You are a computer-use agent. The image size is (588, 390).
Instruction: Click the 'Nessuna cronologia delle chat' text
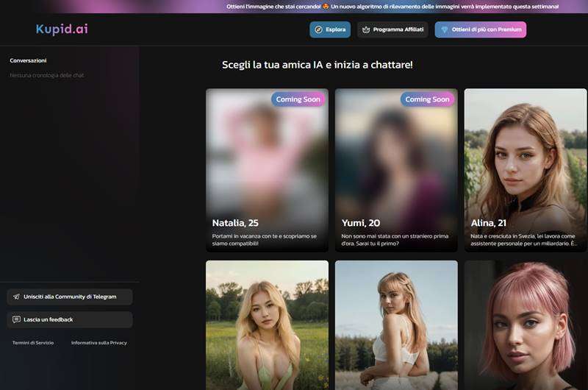pos(47,76)
